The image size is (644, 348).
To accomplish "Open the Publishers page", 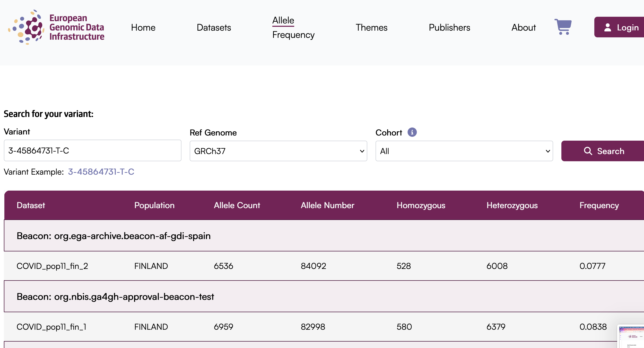I will [449, 28].
